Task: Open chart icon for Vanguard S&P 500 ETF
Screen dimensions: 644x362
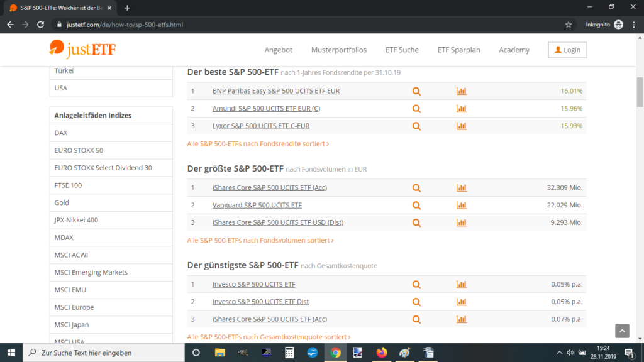Action: click(x=462, y=205)
